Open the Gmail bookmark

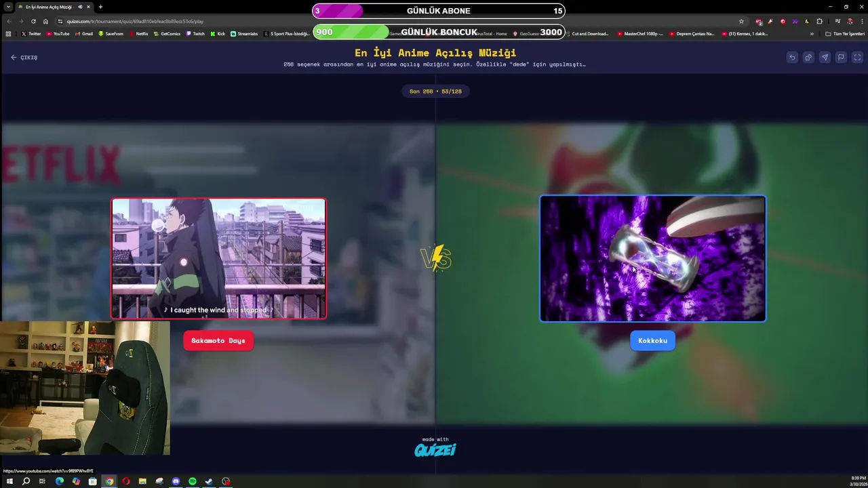(x=83, y=33)
